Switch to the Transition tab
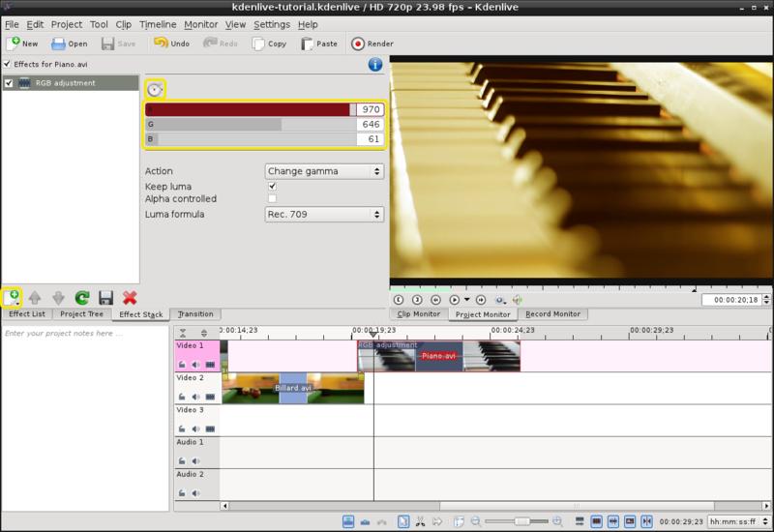This screenshot has height=532, width=774. tap(195, 313)
